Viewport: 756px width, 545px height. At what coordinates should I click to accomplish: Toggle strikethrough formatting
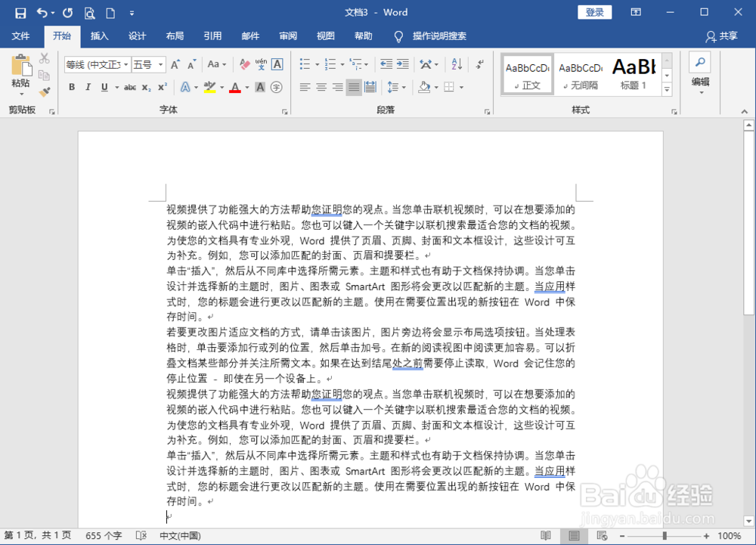pyautogui.click(x=130, y=87)
